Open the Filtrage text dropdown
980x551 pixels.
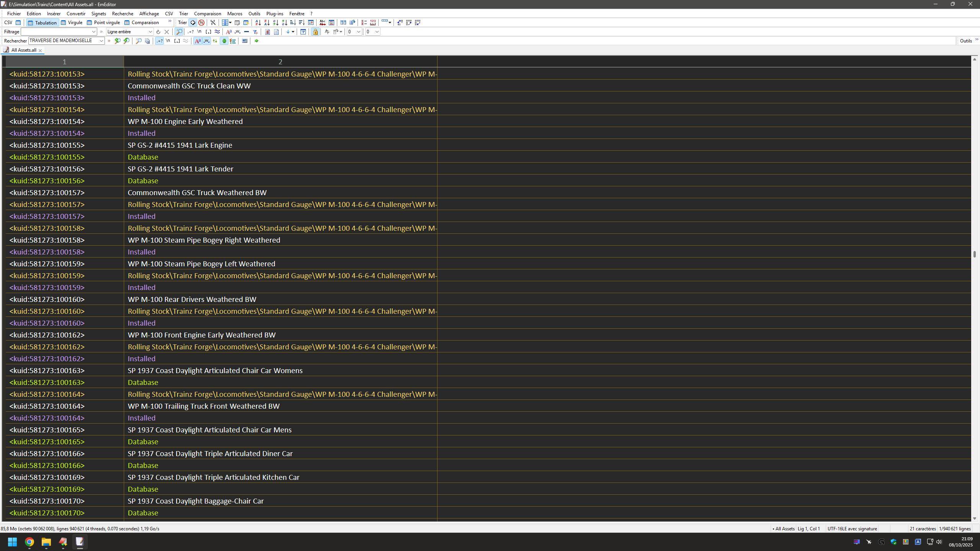tap(93, 32)
